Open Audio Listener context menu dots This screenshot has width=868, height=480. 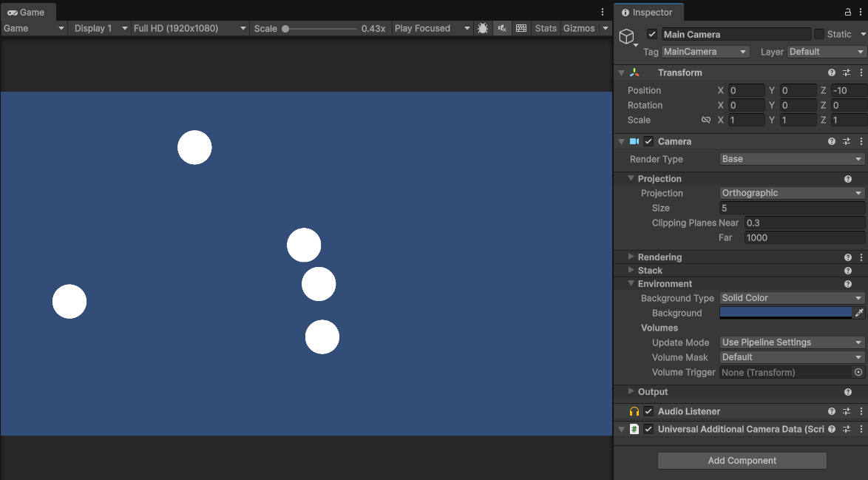(x=861, y=411)
